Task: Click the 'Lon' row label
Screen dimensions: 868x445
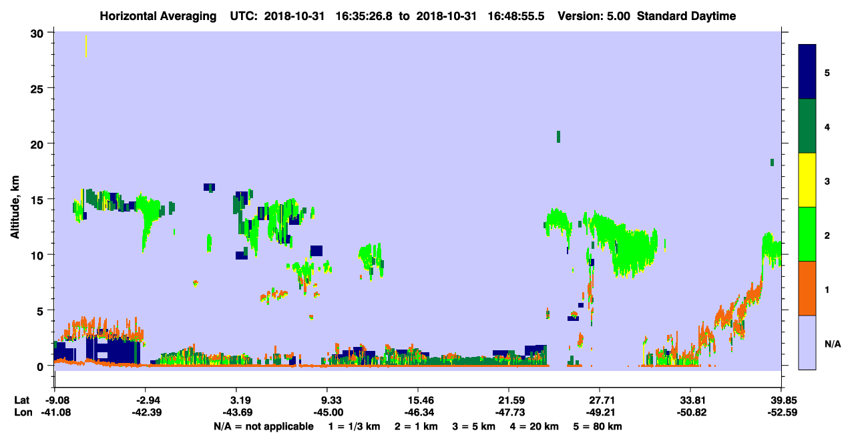Action: pyautogui.click(x=22, y=412)
